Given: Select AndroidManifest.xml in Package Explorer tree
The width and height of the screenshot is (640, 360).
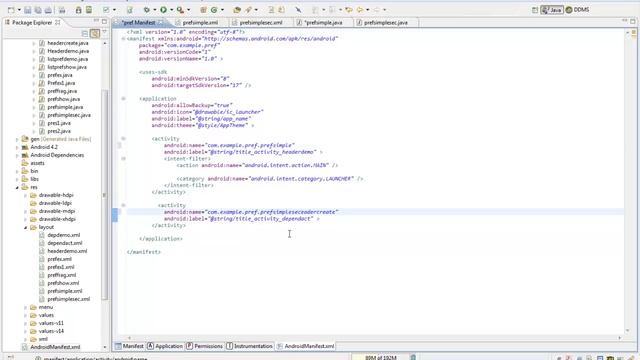Looking at the screenshot, I should pyautogui.click(x=55, y=347).
